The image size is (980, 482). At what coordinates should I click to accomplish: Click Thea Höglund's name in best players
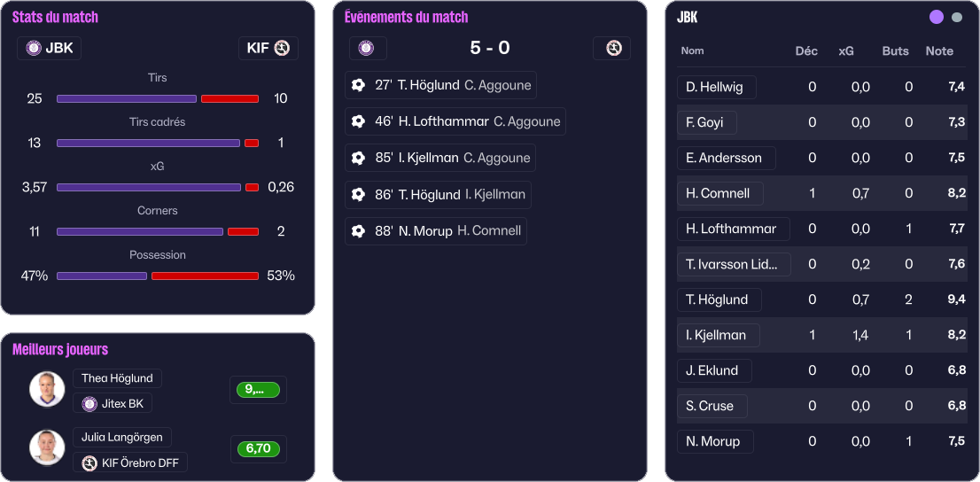(117, 378)
